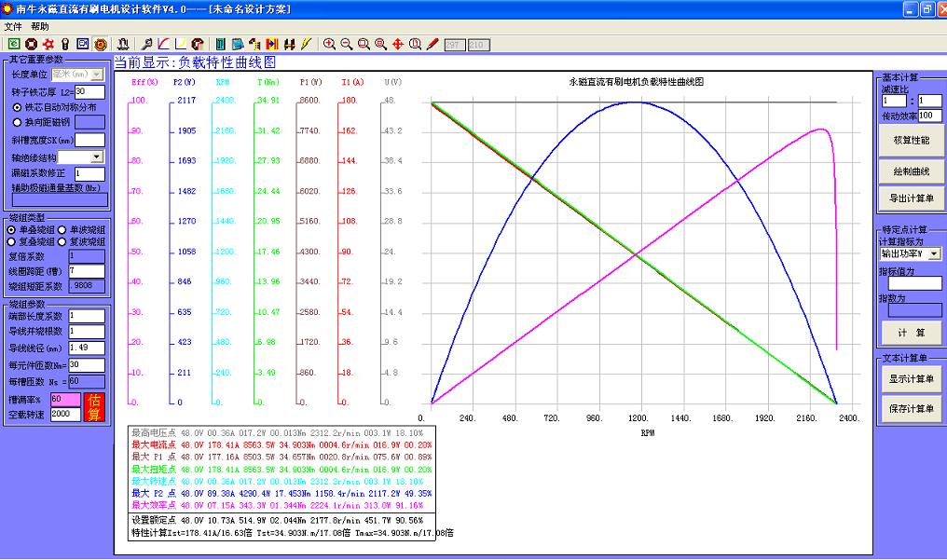Select 单波绕组 winding type
Viewport: 947px width, 560px height.
click(x=62, y=230)
